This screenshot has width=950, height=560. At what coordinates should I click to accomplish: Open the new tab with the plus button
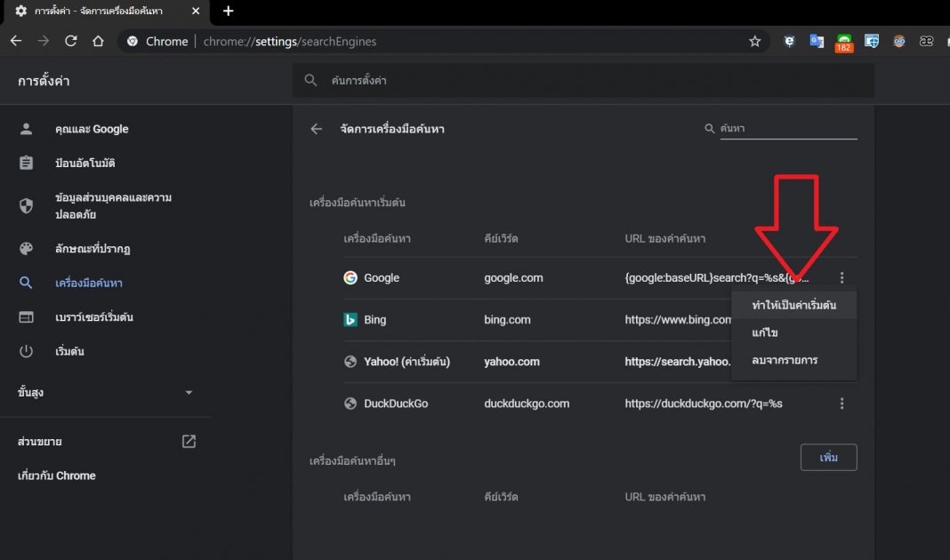click(228, 11)
